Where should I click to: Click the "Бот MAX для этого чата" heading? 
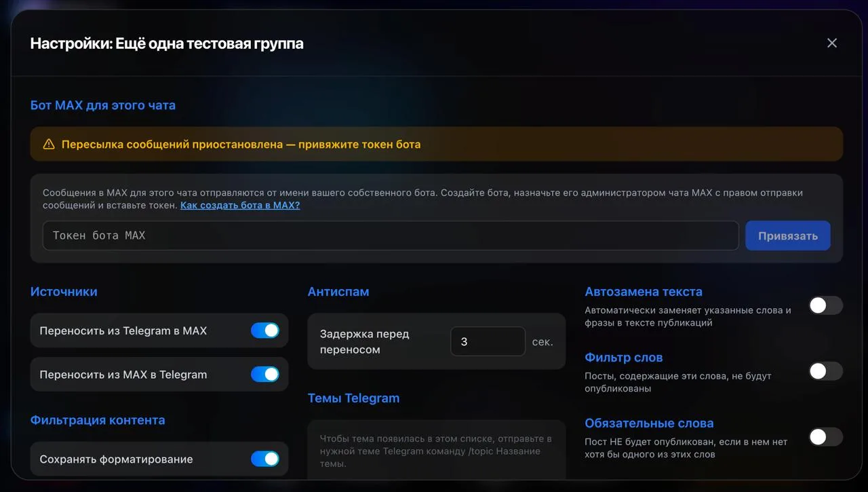pos(103,105)
